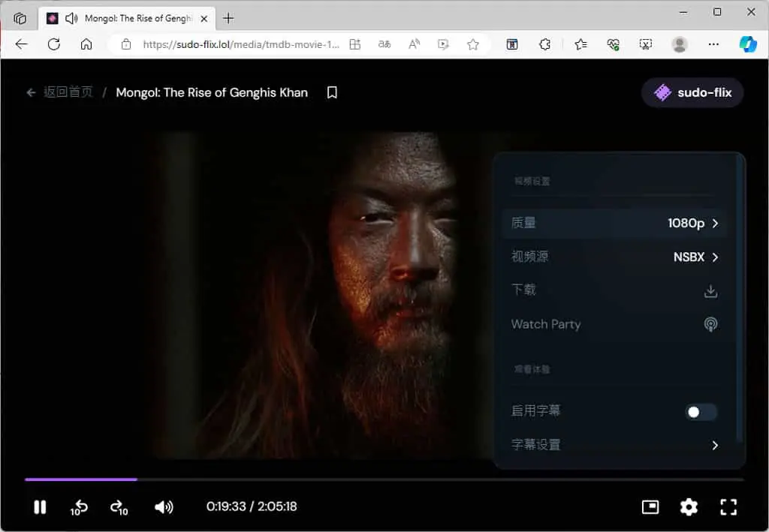Open the Copilot sidebar
This screenshot has height=532, width=769.
tap(748, 44)
